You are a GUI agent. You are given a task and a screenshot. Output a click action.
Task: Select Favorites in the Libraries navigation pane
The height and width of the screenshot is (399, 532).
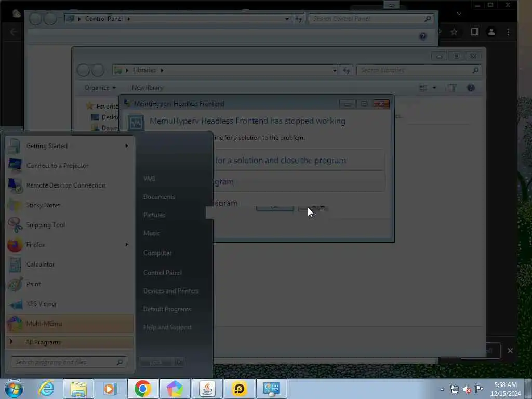(107, 106)
